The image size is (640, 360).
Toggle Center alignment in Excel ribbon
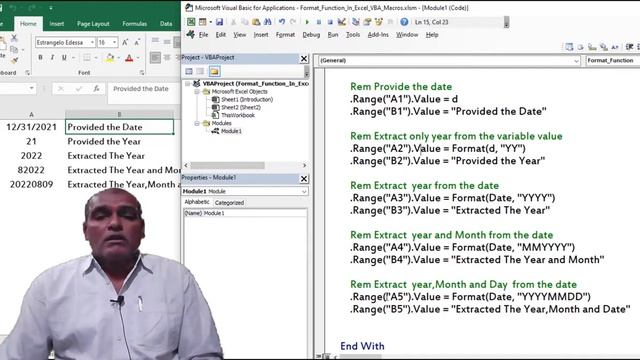point(167,58)
